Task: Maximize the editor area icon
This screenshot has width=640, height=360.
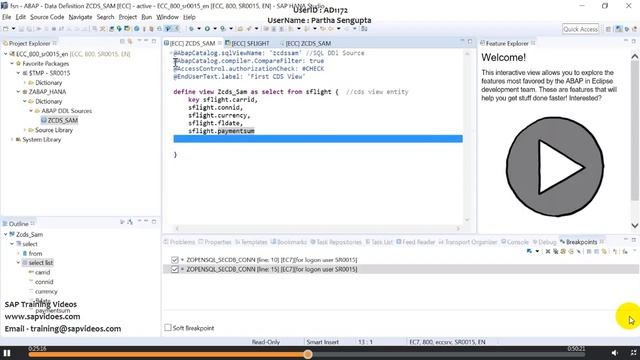Action: [x=470, y=41]
